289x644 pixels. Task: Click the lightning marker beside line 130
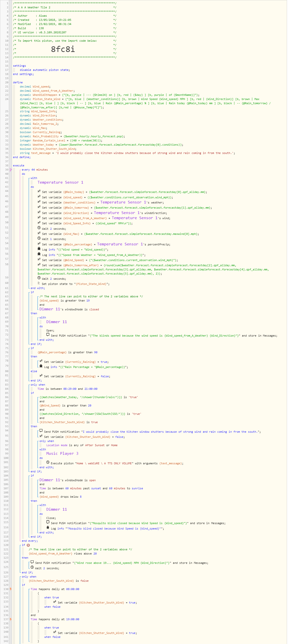coord(11,589)
